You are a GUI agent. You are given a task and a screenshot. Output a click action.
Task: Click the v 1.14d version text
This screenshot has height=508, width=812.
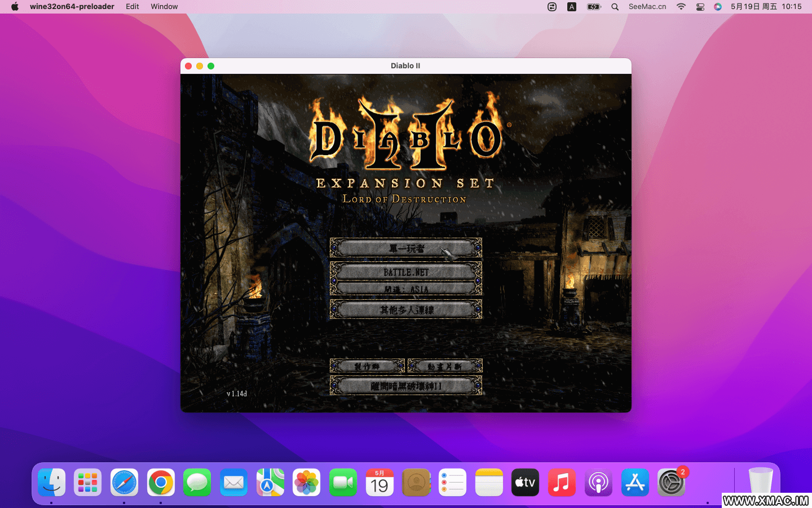pos(237,393)
